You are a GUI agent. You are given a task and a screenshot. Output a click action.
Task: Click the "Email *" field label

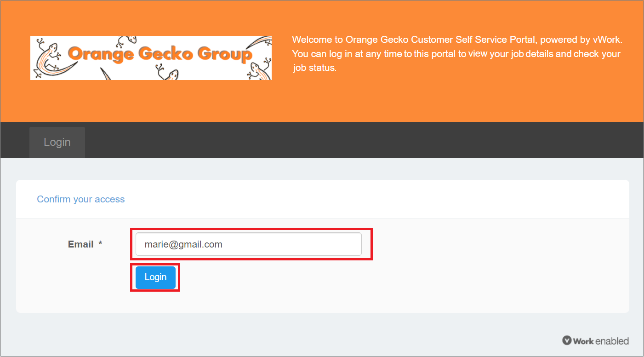[85, 244]
